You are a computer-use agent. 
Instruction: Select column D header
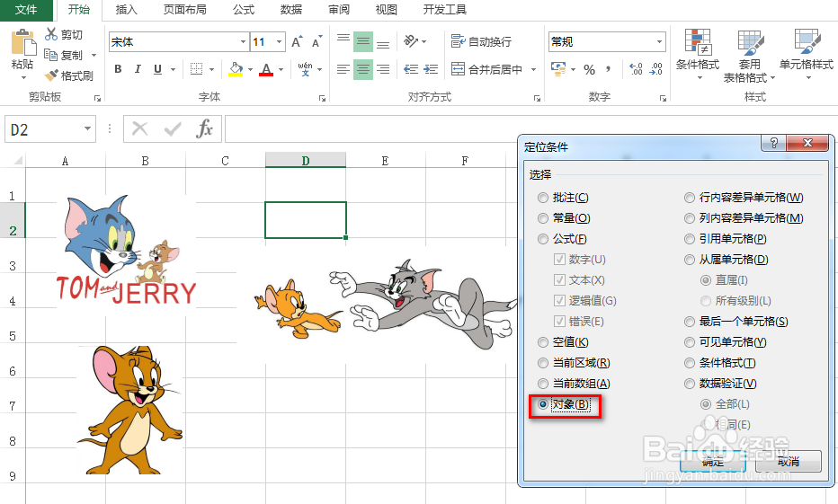tap(305, 160)
